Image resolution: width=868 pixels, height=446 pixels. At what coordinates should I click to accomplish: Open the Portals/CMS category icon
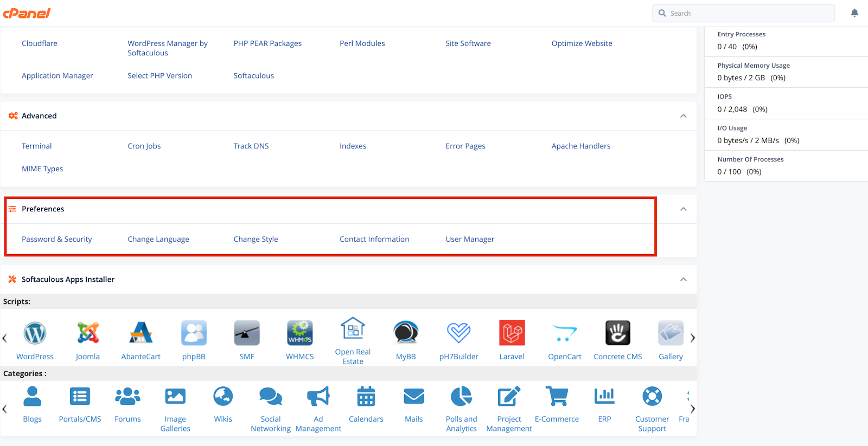tap(80, 397)
